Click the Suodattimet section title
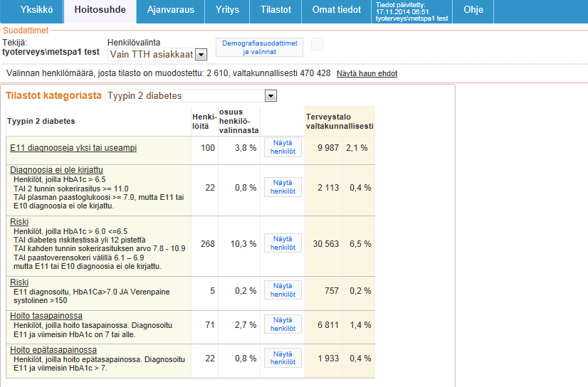This screenshot has width=588, height=387. pyautogui.click(x=26, y=31)
